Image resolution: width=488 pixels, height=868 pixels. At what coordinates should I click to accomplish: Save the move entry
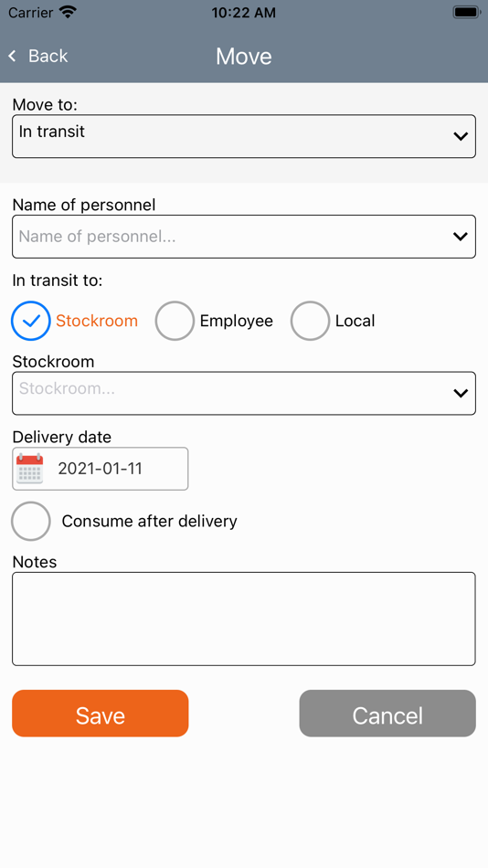(101, 713)
